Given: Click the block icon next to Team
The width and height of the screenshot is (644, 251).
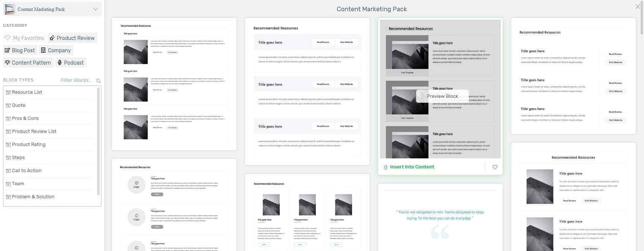Looking at the screenshot, I should point(8,184).
